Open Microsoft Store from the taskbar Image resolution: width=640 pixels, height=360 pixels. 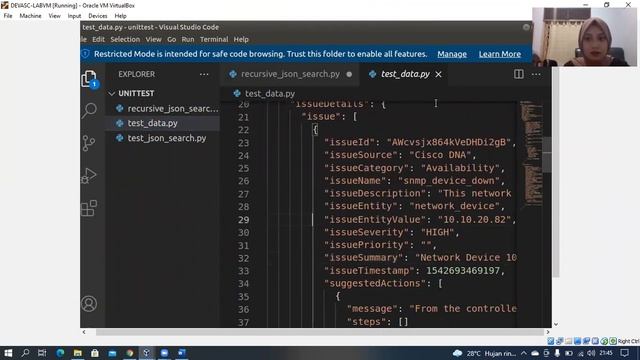95,353
